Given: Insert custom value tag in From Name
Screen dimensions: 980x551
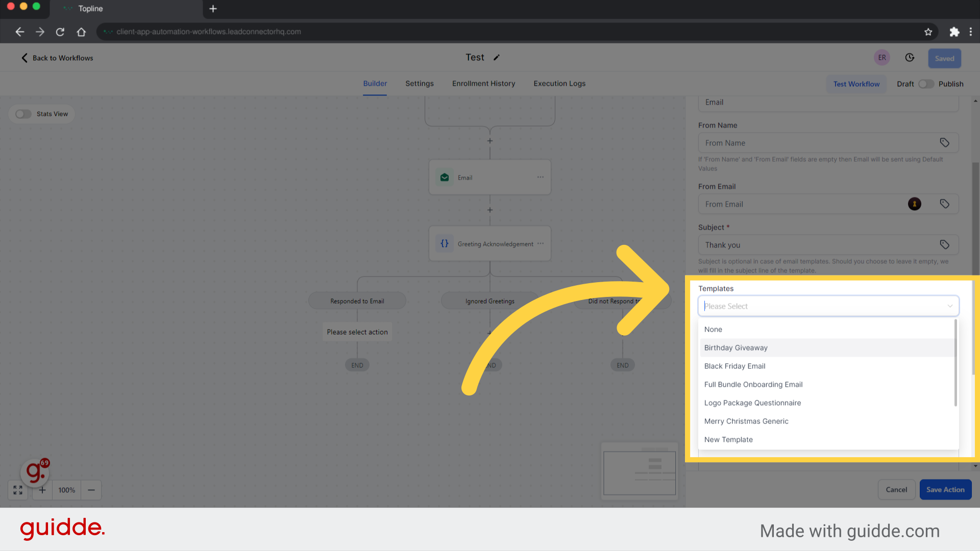Looking at the screenshot, I should [945, 143].
